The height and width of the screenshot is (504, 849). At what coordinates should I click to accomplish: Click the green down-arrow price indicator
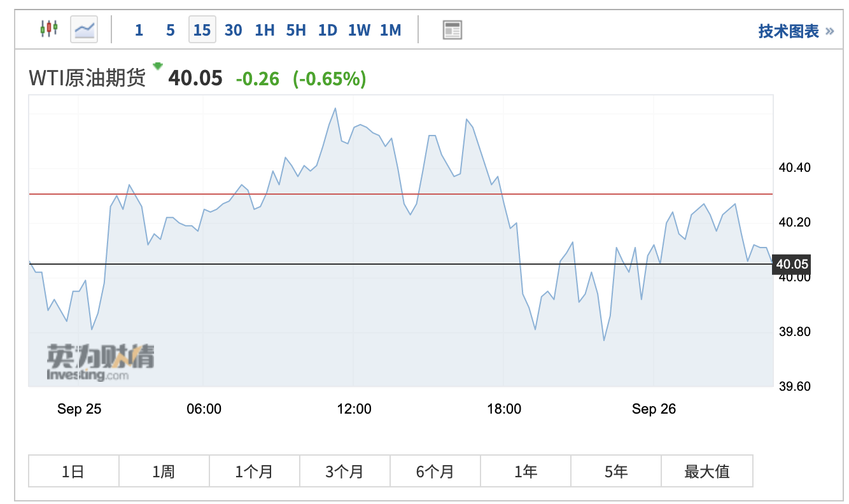[158, 66]
